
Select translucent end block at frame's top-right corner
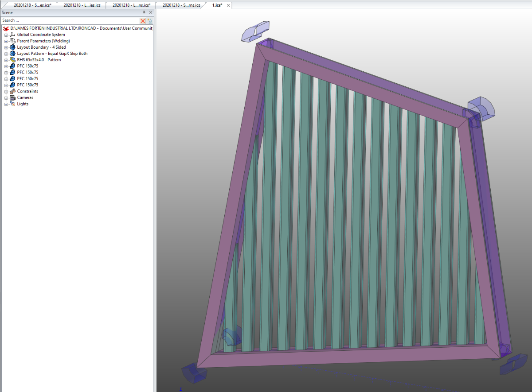[481, 108]
